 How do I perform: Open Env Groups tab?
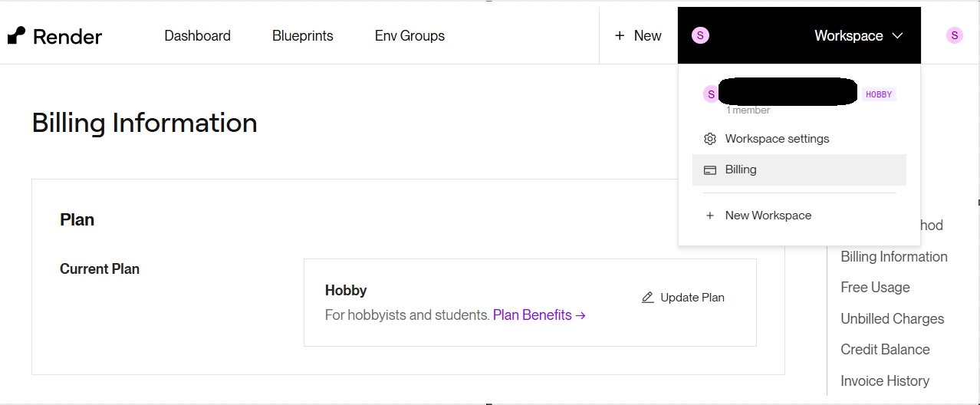tap(409, 36)
